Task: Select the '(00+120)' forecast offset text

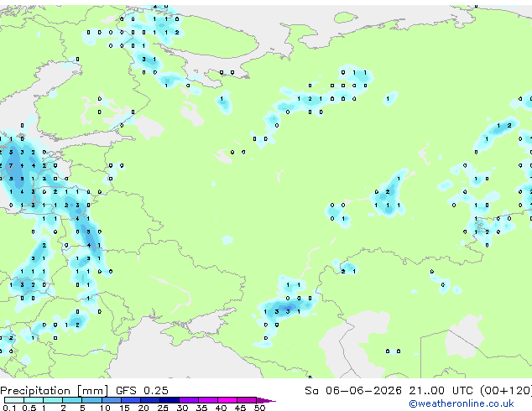Action: [x=505, y=391]
